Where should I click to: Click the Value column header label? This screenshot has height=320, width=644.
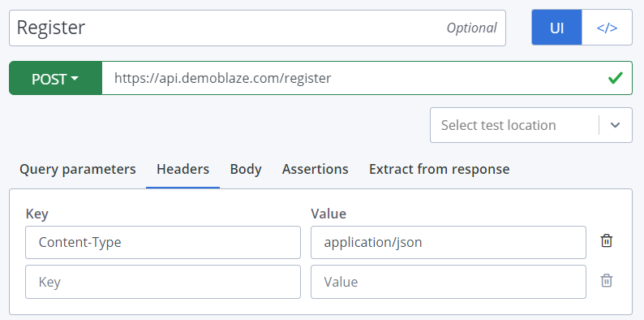pos(328,214)
